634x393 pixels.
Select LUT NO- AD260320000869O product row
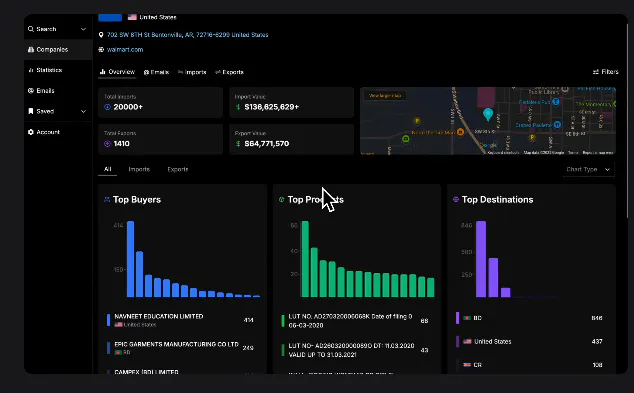coord(356,350)
